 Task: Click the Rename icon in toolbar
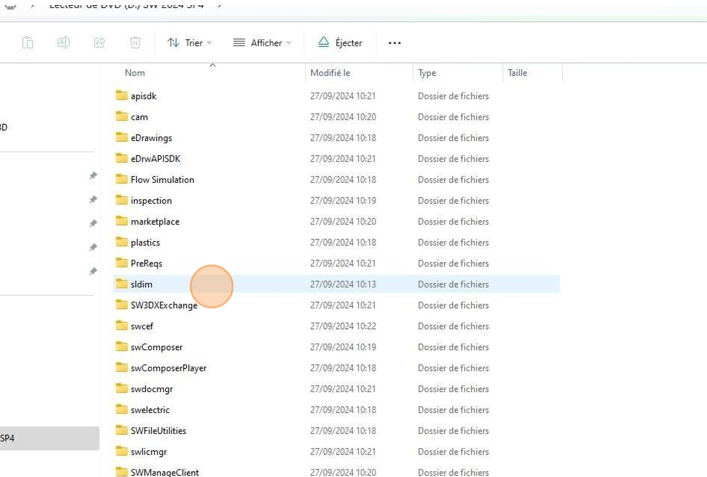64,43
